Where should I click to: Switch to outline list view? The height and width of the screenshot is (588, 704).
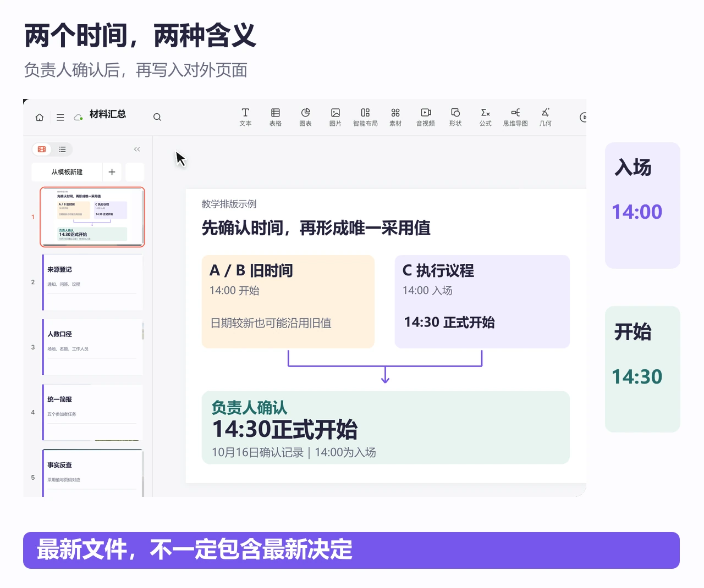click(62, 149)
